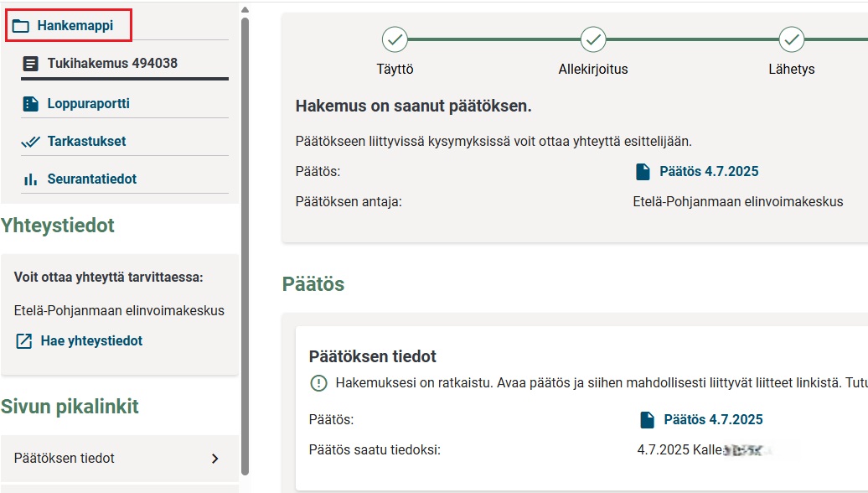Click the document icon in the Päätöksen tiedot card
Image resolution: width=868 pixels, height=493 pixels.
coord(647,420)
